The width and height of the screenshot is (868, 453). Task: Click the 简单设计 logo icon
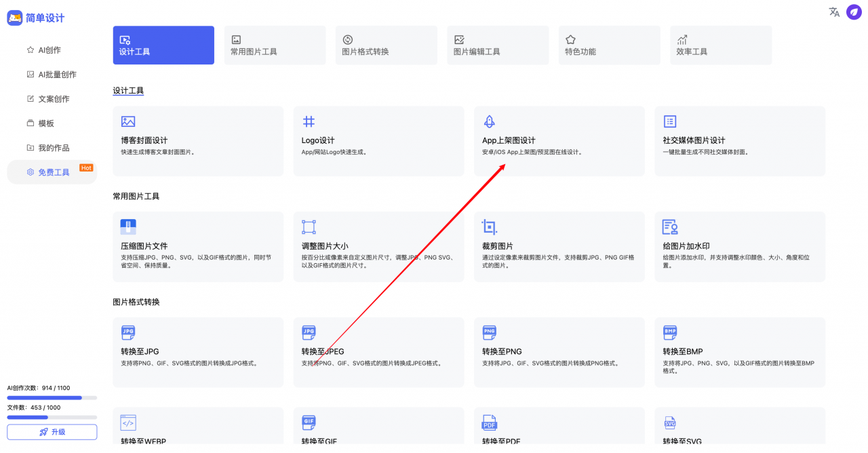15,18
